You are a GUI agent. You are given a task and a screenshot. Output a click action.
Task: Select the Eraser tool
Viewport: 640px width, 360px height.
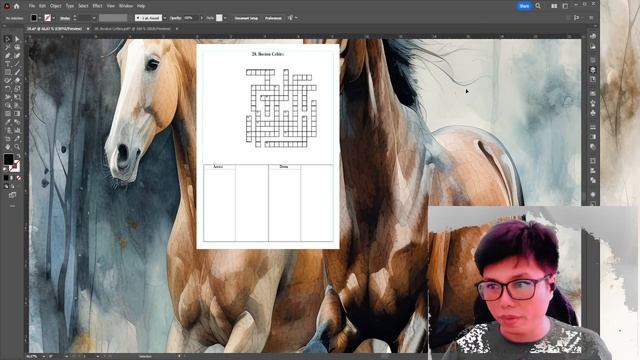pyautogui.click(x=17, y=80)
